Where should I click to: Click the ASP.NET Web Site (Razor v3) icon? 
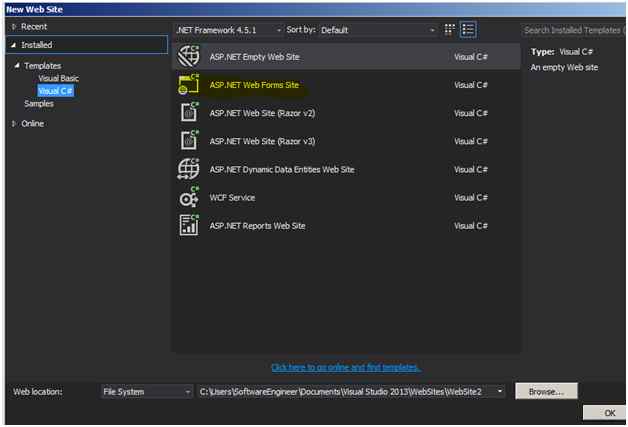188,141
